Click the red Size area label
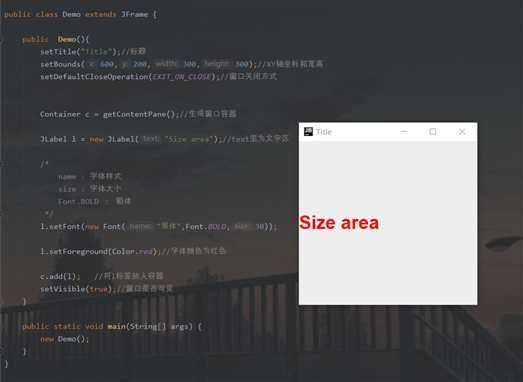523x382 pixels. pos(339,223)
